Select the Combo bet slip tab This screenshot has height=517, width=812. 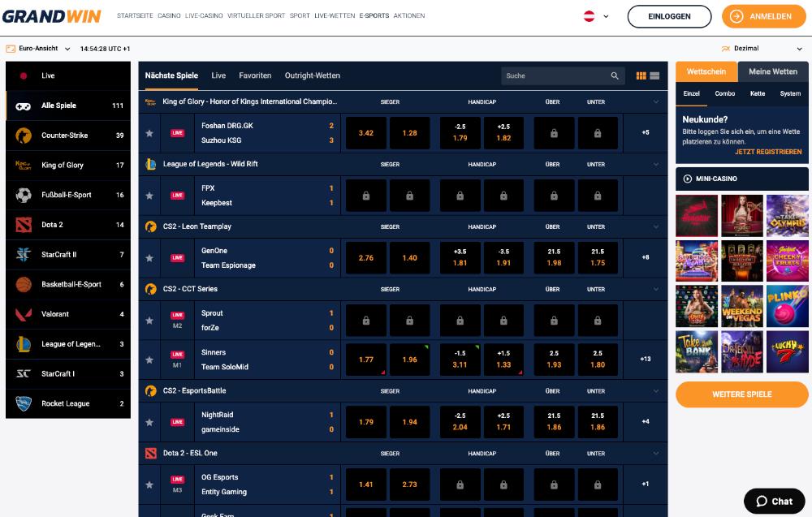coord(725,93)
